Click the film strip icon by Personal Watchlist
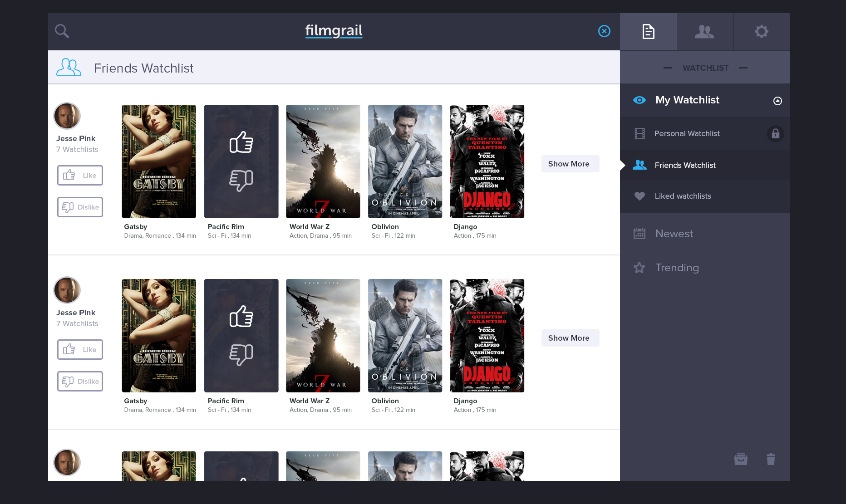This screenshot has width=846, height=504. (639, 133)
